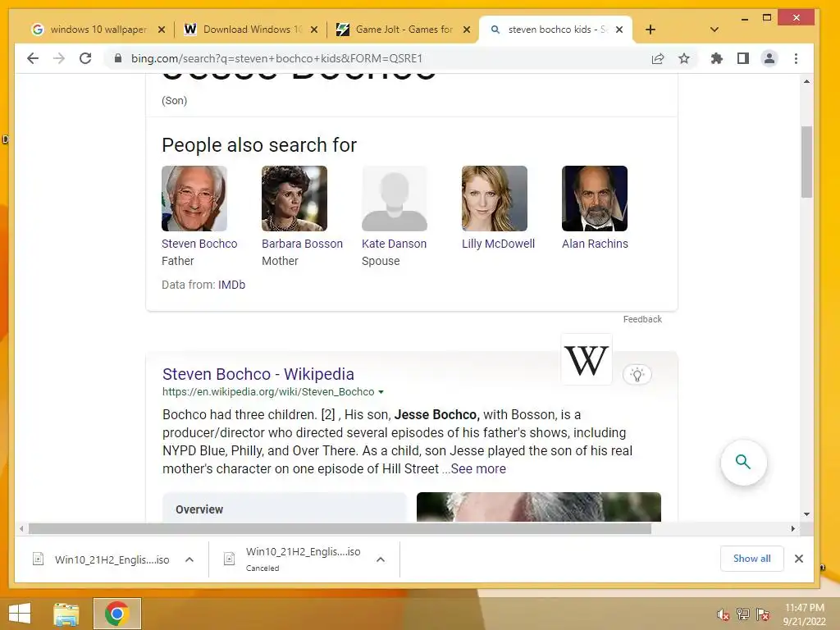Click the horizontal scroll right arrow

tap(793, 529)
